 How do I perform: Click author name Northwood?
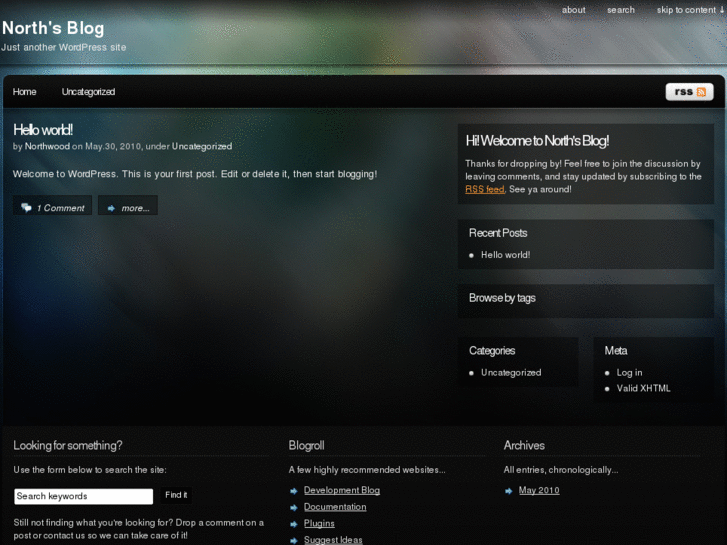click(47, 147)
